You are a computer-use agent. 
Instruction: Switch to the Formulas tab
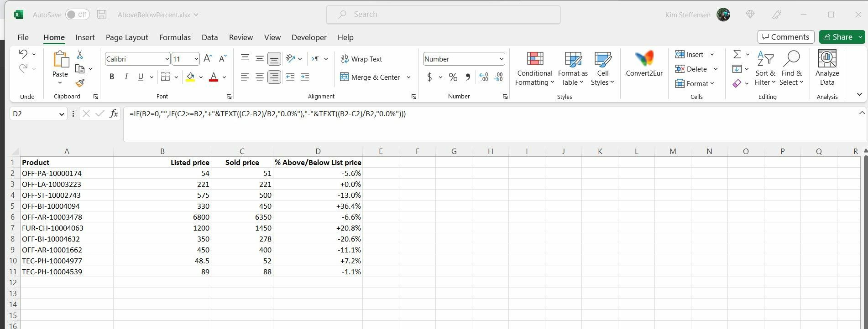(x=175, y=37)
